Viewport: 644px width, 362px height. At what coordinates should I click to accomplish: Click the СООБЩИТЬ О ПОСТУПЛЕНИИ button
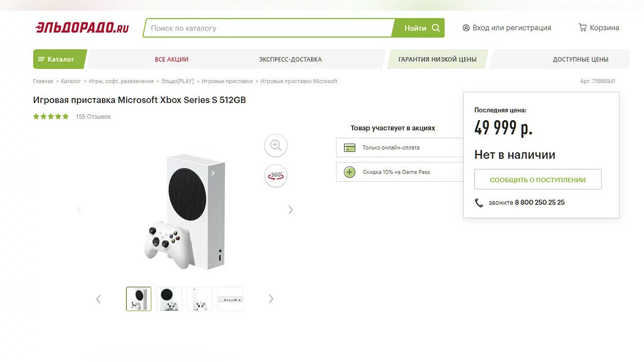click(x=538, y=180)
